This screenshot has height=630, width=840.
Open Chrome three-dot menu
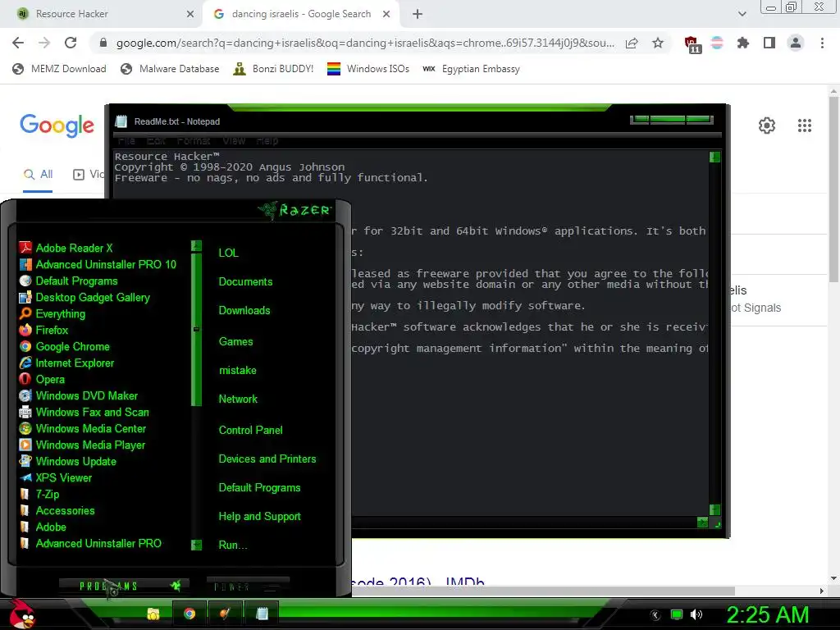[x=822, y=43]
